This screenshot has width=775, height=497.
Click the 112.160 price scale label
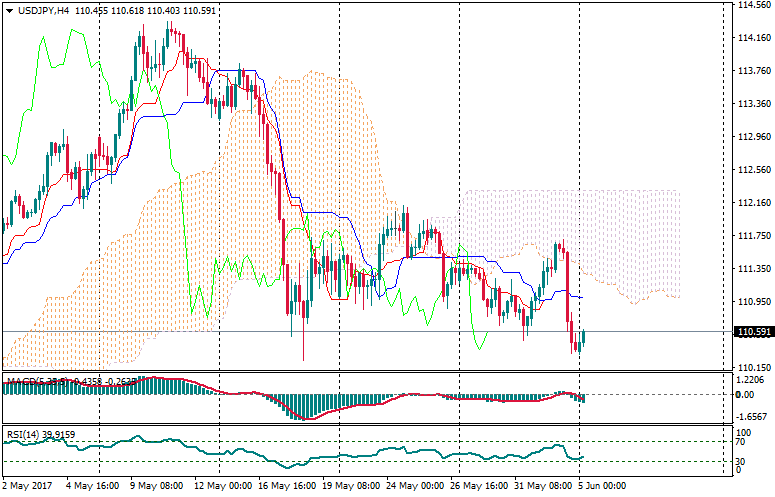(x=753, y=202)
